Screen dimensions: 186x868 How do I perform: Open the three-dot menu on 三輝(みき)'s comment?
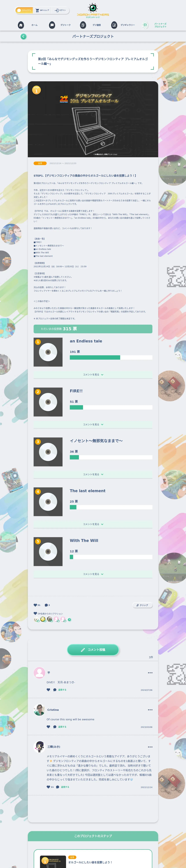150,747
